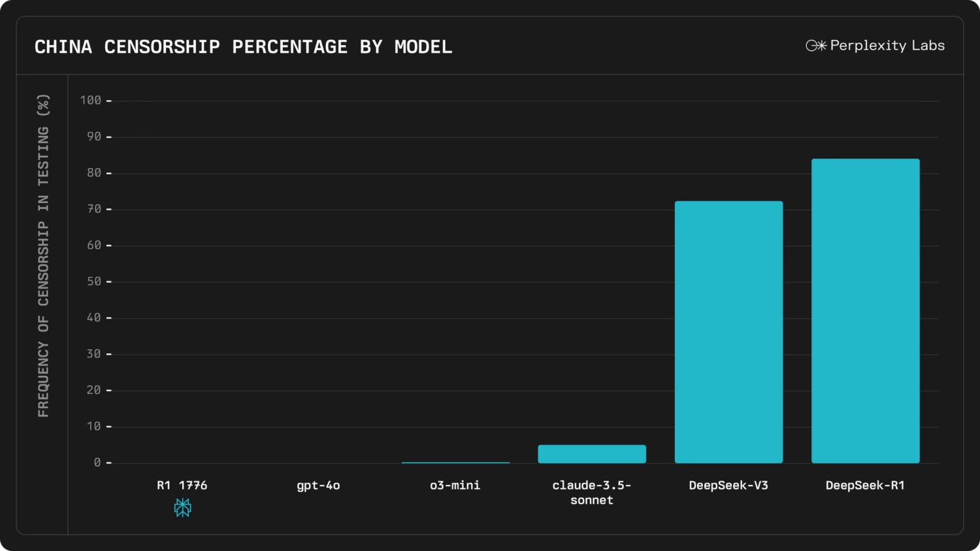Click the Perplexity snowflake icon under R1 1776
Viewport: 980px width, 551px height.
[183, 507]
